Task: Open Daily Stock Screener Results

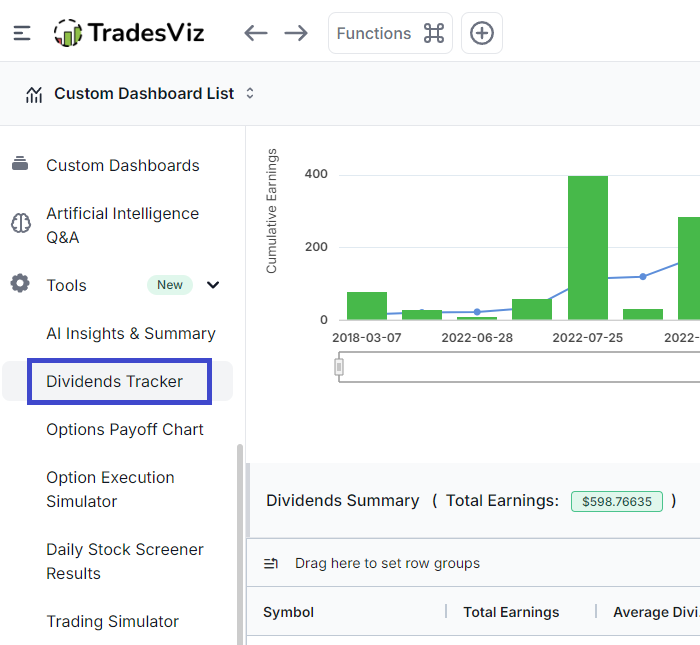Action: 125,561
